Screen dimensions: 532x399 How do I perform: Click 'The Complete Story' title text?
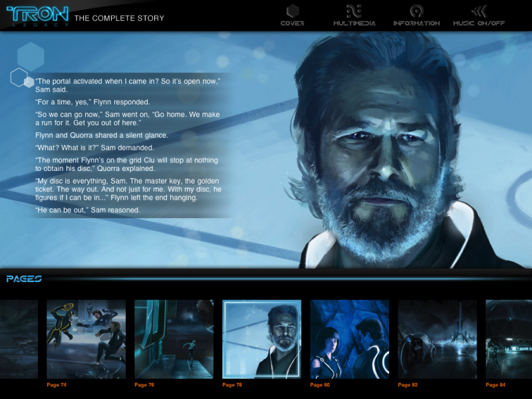[x=119, y=19]
